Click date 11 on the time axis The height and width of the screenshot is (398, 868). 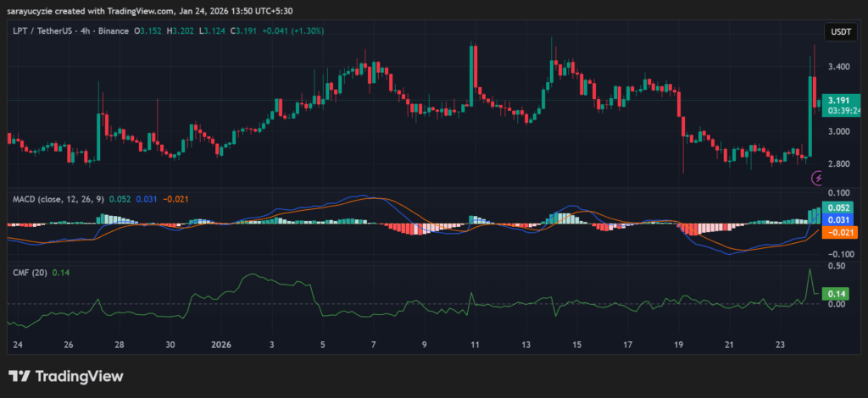click(x=475, y=345)
